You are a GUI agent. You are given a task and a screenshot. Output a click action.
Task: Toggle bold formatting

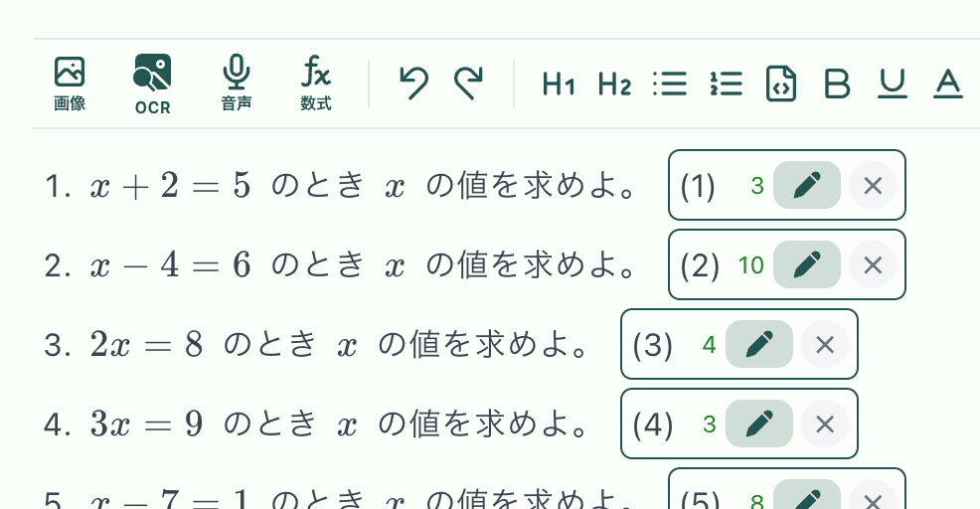click(838, 85)
